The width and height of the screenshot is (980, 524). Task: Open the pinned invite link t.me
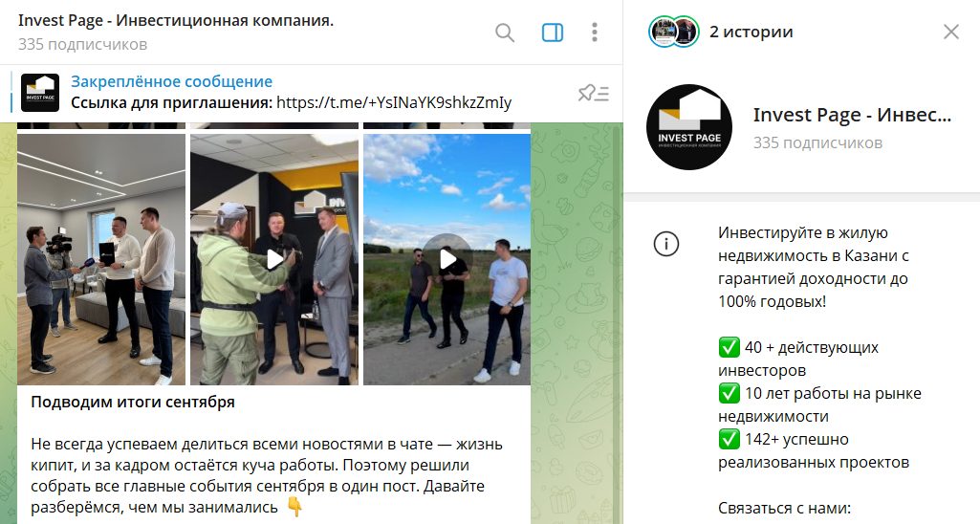394,102
